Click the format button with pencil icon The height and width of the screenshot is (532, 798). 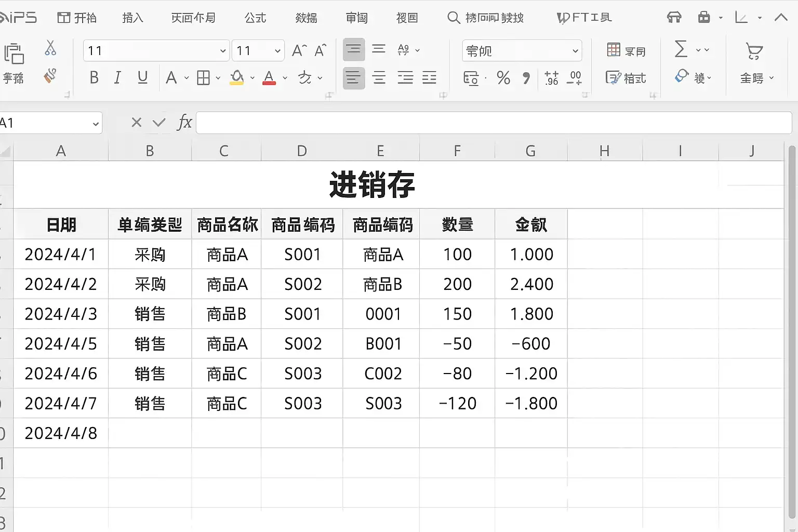(x=626, y=78)
